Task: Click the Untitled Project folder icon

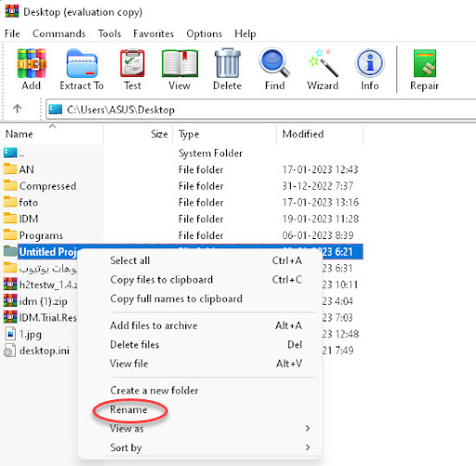Action: pos(10,251)
